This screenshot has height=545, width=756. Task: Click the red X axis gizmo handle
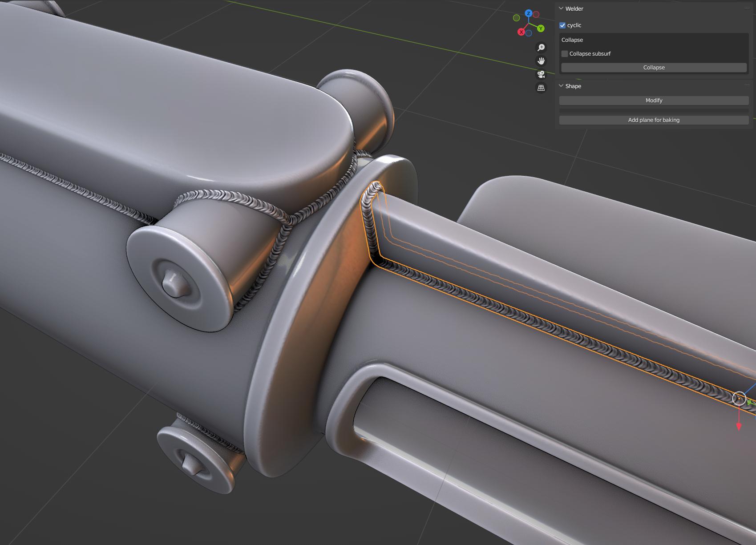pyautogui.click(x=521, y=32)
